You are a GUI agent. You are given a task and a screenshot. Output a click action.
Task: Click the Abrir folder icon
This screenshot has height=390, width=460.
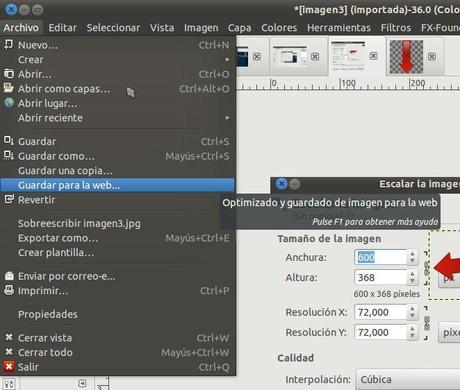(x=9, y=73)
